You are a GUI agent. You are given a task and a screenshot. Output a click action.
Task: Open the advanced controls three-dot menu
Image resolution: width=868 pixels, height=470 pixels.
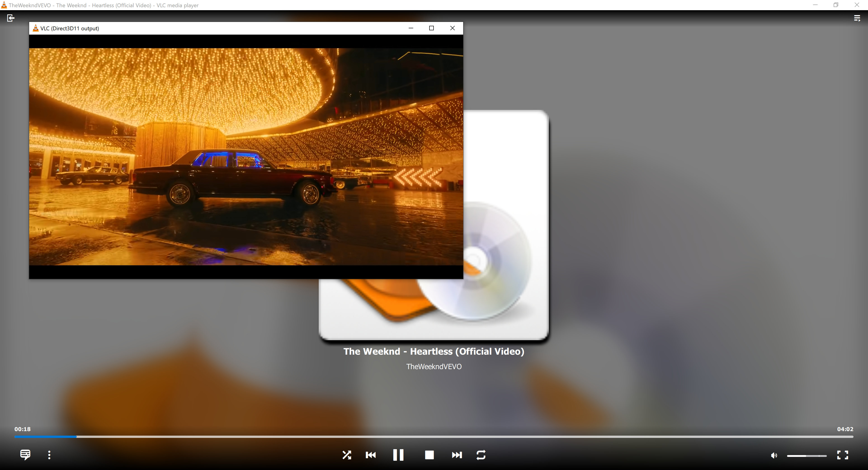pos(49,455)
